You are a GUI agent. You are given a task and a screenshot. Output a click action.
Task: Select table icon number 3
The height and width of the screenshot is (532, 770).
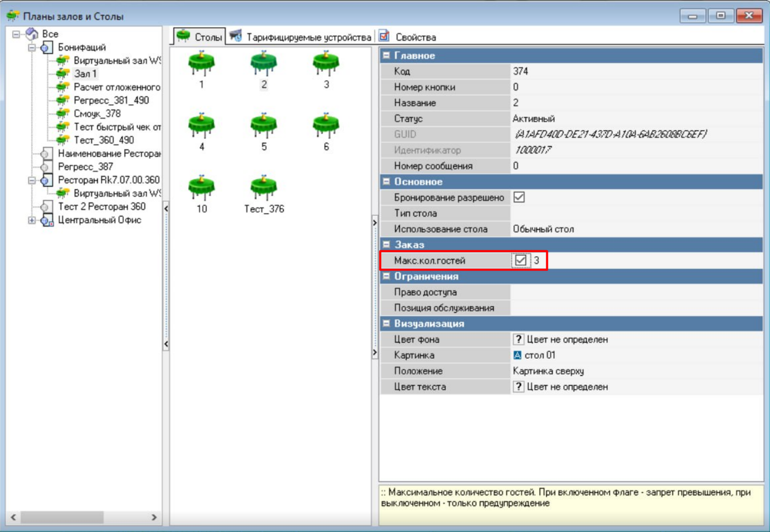[326, 64]
